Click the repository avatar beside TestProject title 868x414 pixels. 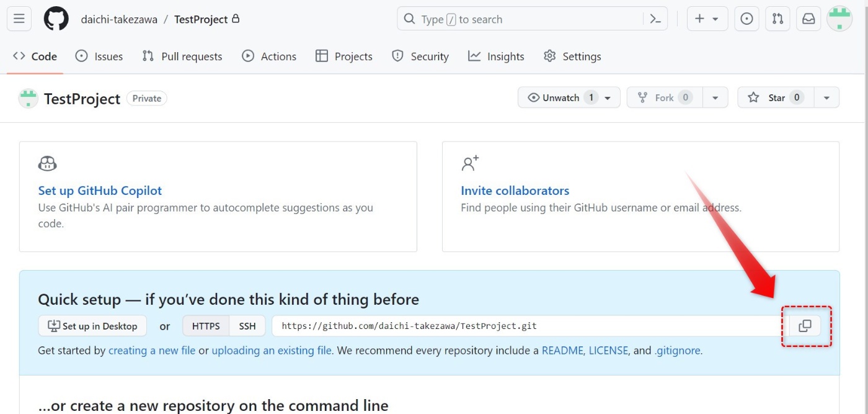pyautogui.click(x=28, y=98)
